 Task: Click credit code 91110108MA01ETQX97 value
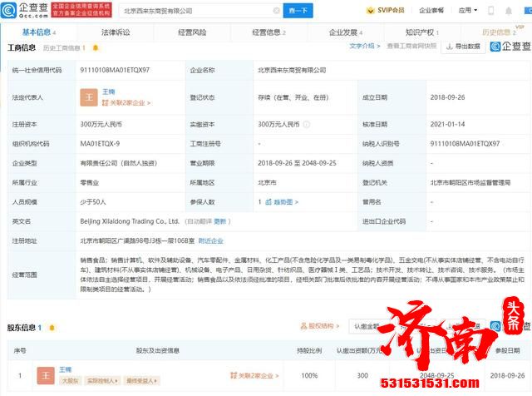coord(115,70)
